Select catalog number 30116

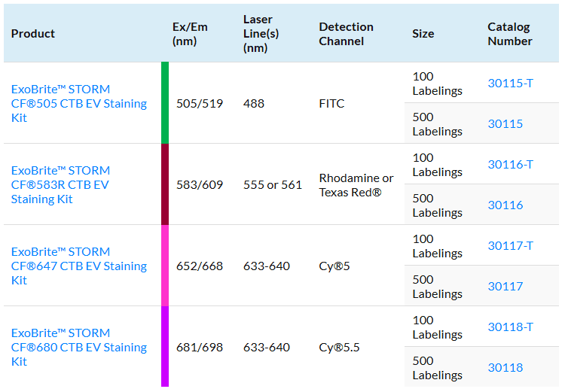point(505,205)
